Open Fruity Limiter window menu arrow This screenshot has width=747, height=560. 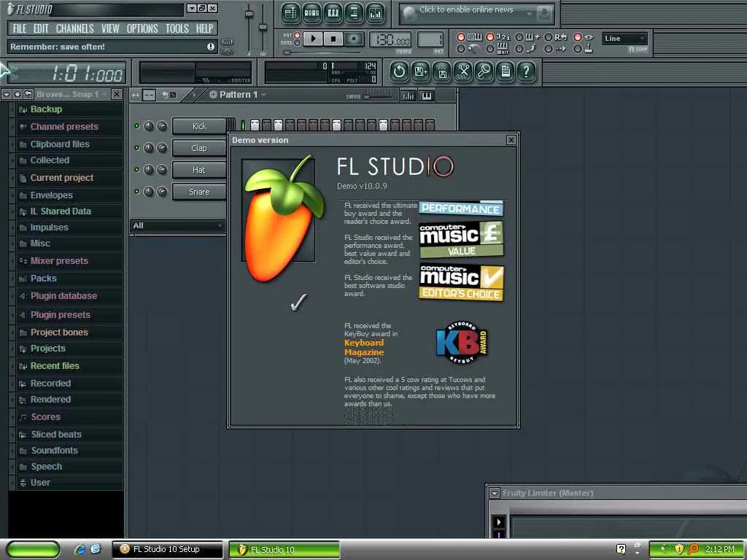pos(495,494)
